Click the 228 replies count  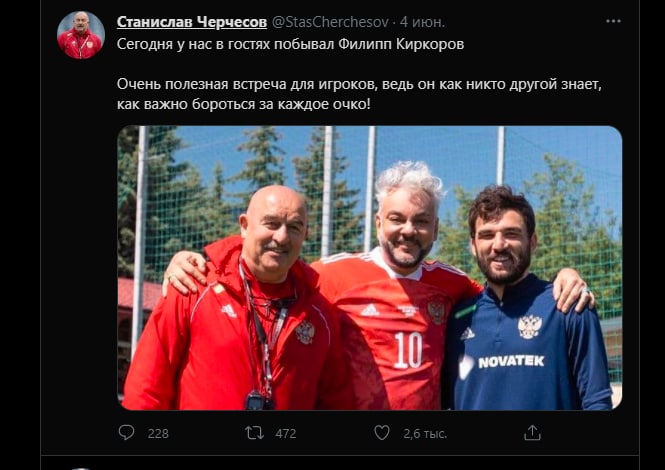[x=158, y=434]
